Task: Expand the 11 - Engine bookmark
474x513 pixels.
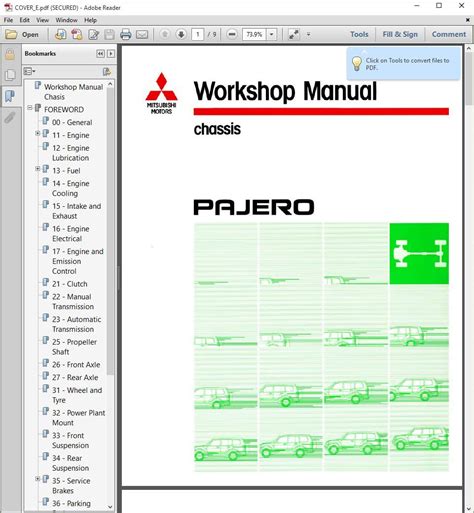Action: point(38,133)
